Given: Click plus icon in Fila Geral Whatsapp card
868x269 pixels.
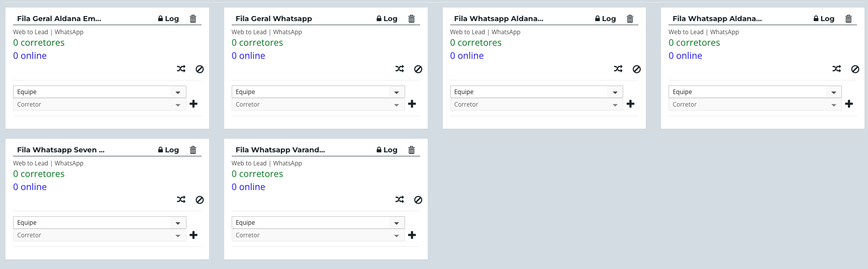Looking at the screenshot, I should click(412, 104).
